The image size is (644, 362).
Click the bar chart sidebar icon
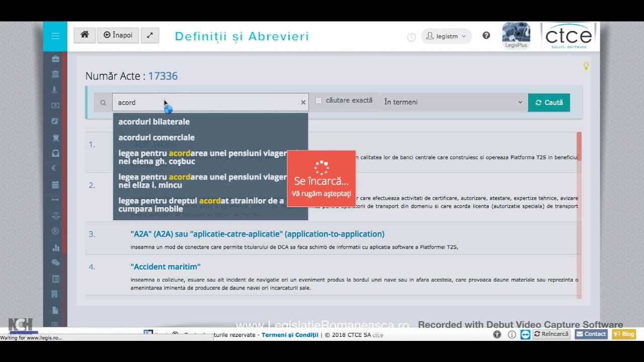(x=55, y=247)
